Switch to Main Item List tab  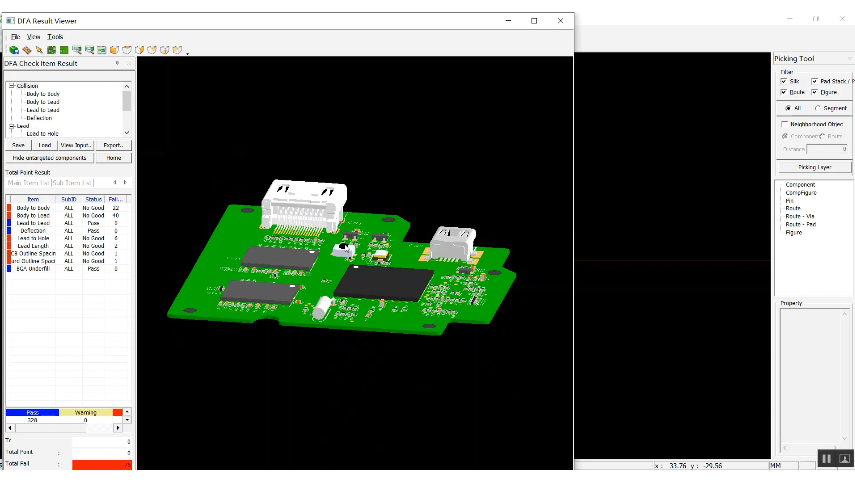point(28,183)
